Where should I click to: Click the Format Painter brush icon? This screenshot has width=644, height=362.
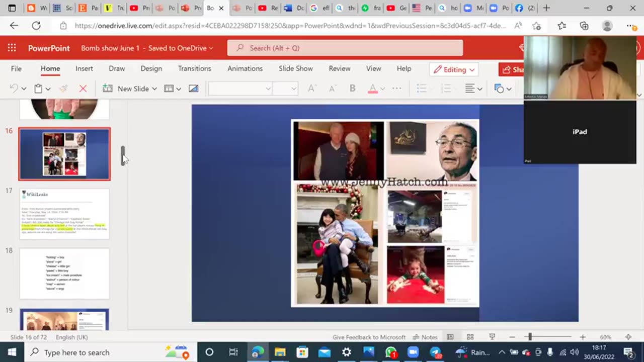[x=63, y=88]
